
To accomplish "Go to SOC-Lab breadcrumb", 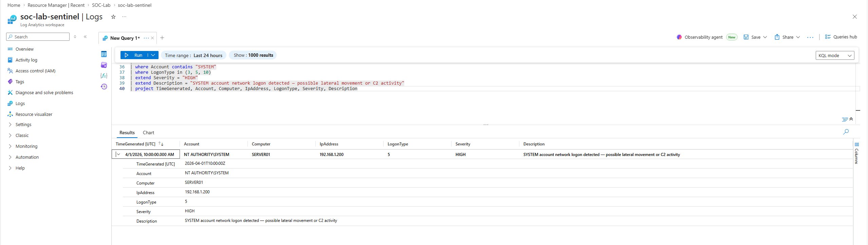I will pos(101,5).
